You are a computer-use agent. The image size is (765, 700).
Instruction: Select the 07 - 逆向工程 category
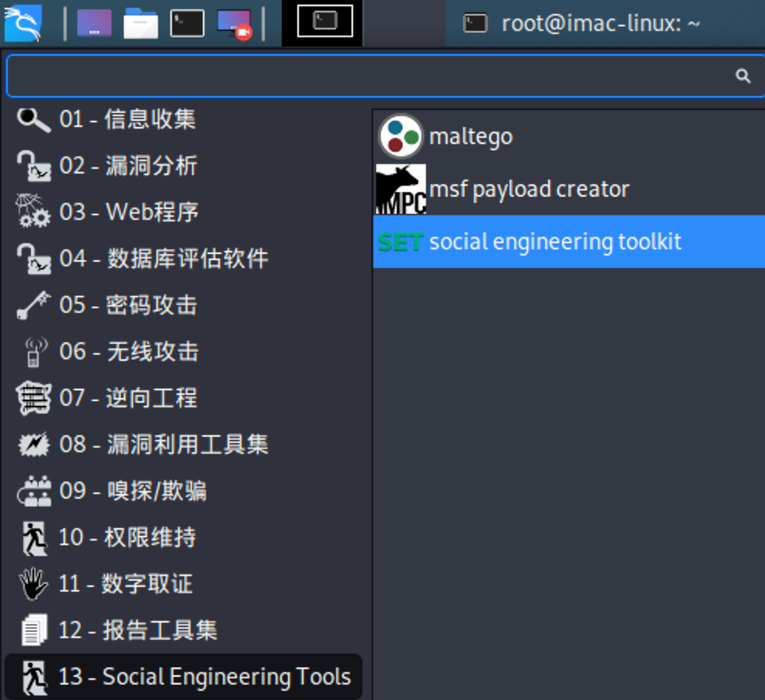[x=184, y=398]
